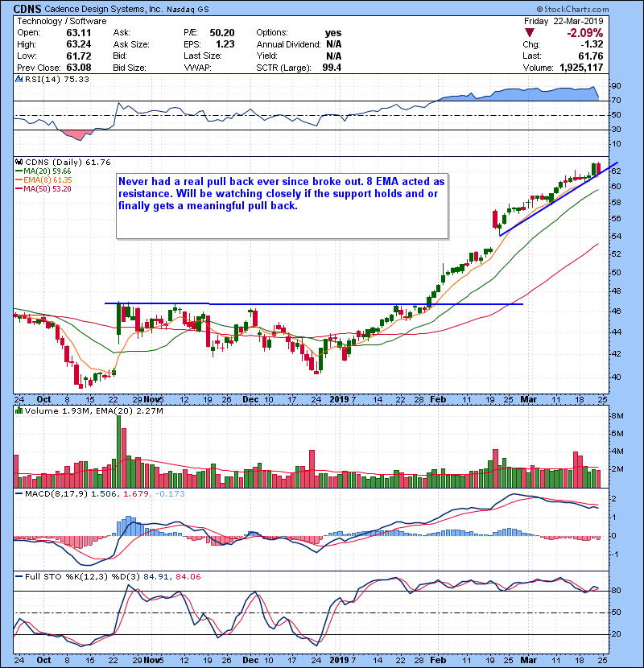Viewport: 644px width, 668px height.
Task: Click the Volume figure 1,925,117
Action: (x=581, y=68)
